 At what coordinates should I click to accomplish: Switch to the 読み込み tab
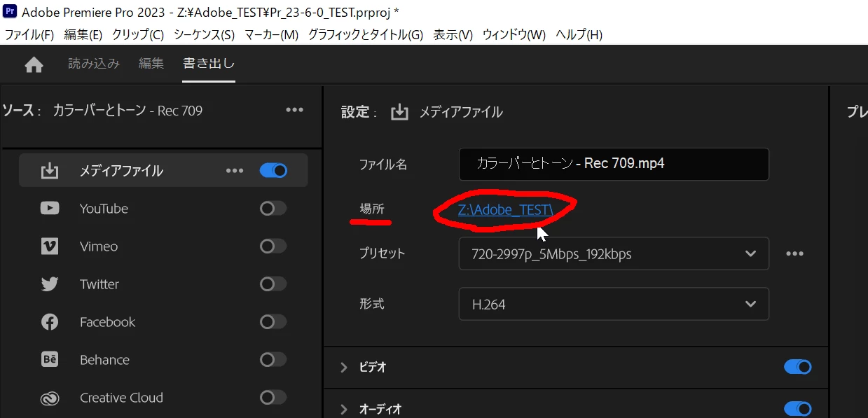click(x=94, y=64)
